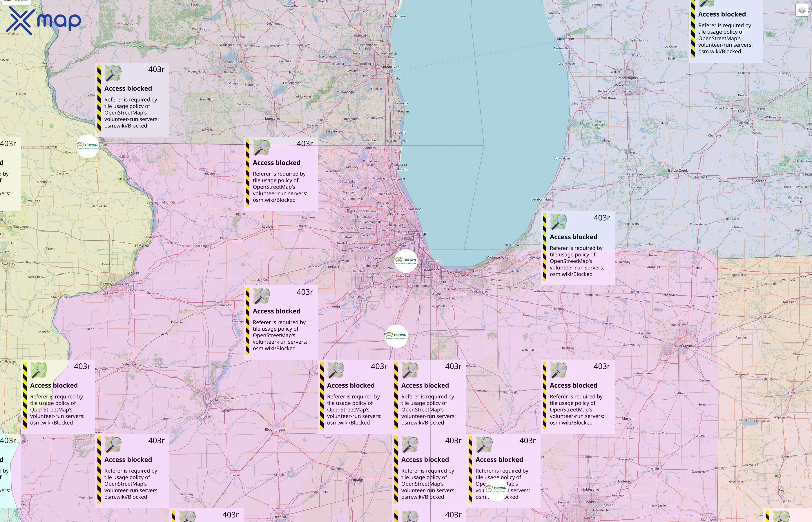This screenshot has height=522, width=812.
Task: Click the Davenport city label
Action: pos(108,283)
